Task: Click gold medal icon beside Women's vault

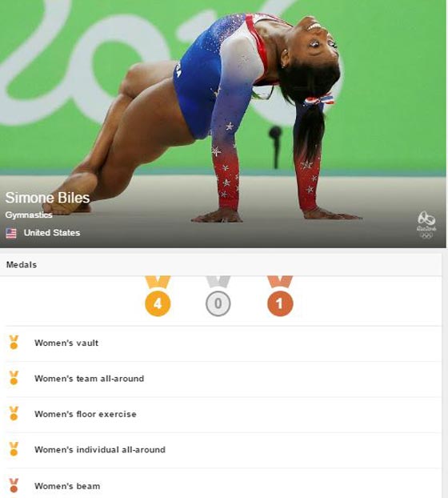Action: click(x=14, y=343)
